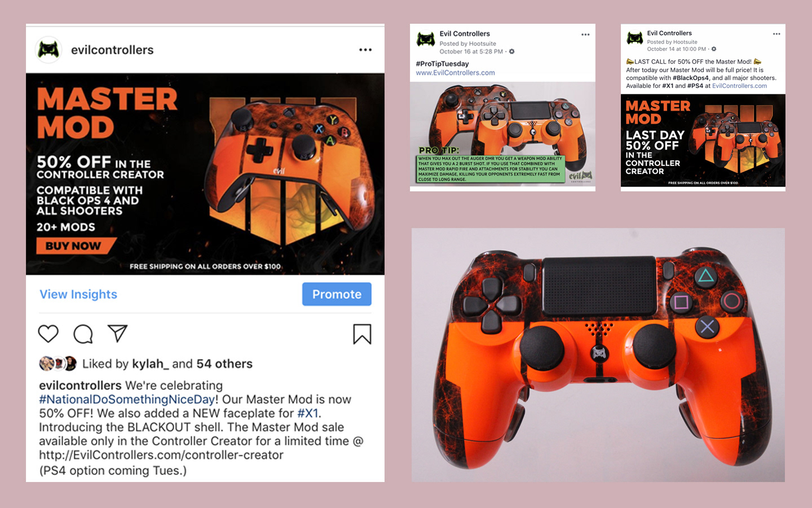Viewport: 812px width, 508px height.
Task: Like the post with heart icon
Action: click(48, 334)
